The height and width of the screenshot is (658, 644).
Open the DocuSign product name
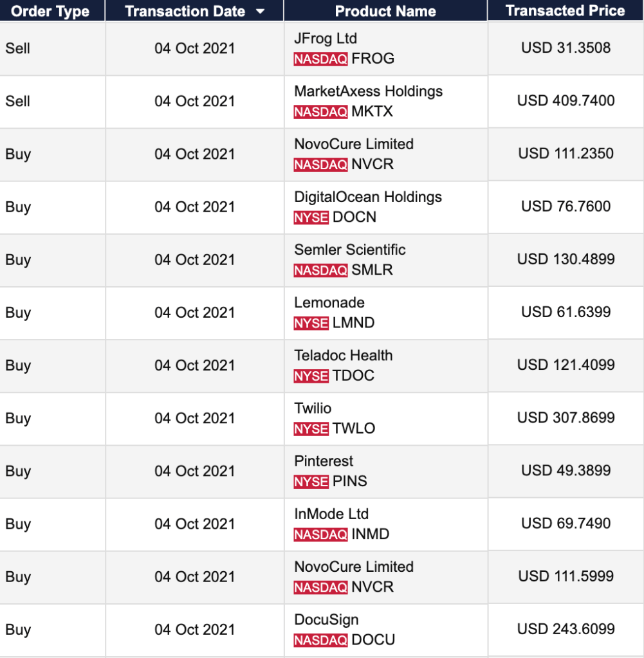pos(326,619)
